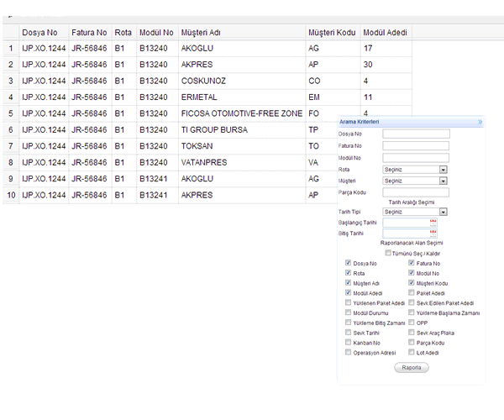Enable the Paket Adedi checkbox
504x420 pixels.
coord(411,293)
